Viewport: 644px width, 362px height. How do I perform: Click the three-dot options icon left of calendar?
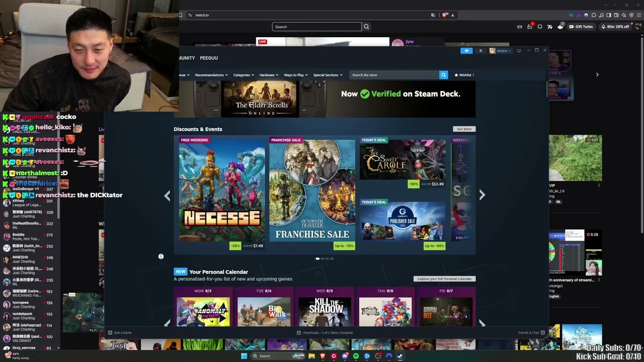pos(161,256)
